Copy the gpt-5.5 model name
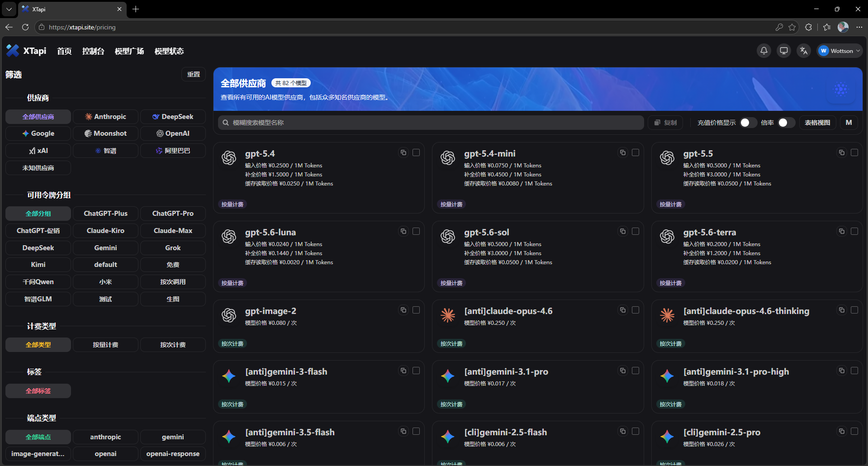Screen dimensions: 868x466 842,152
